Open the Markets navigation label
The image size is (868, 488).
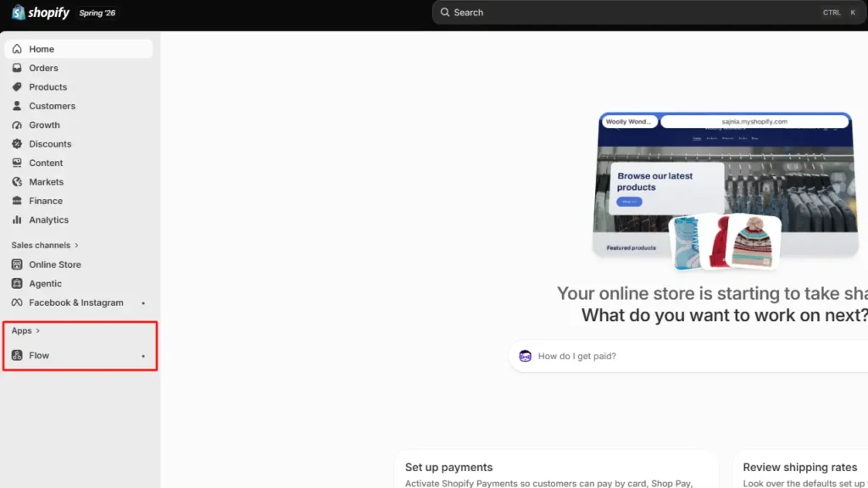(x=46, y=181)
